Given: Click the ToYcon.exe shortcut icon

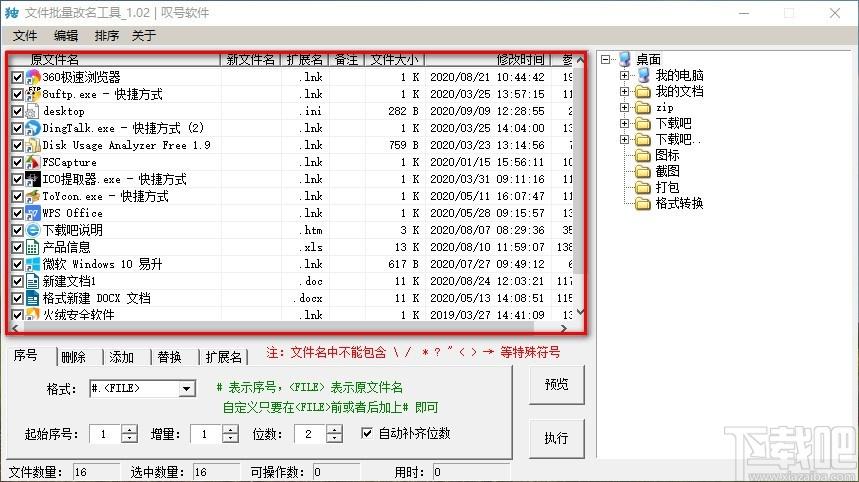Looking at the screenshot, I should click(33, 196).
